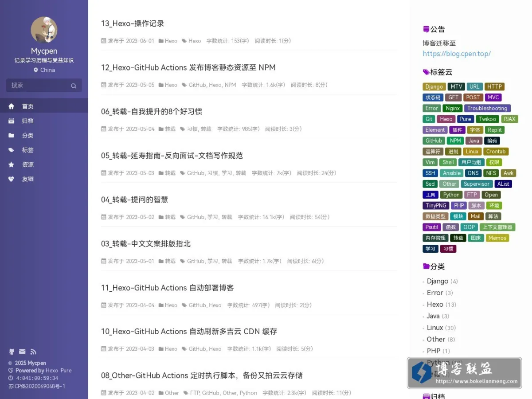Open post 13_Hexo-操作记录
532x399 pixels.
pos(133,23)
